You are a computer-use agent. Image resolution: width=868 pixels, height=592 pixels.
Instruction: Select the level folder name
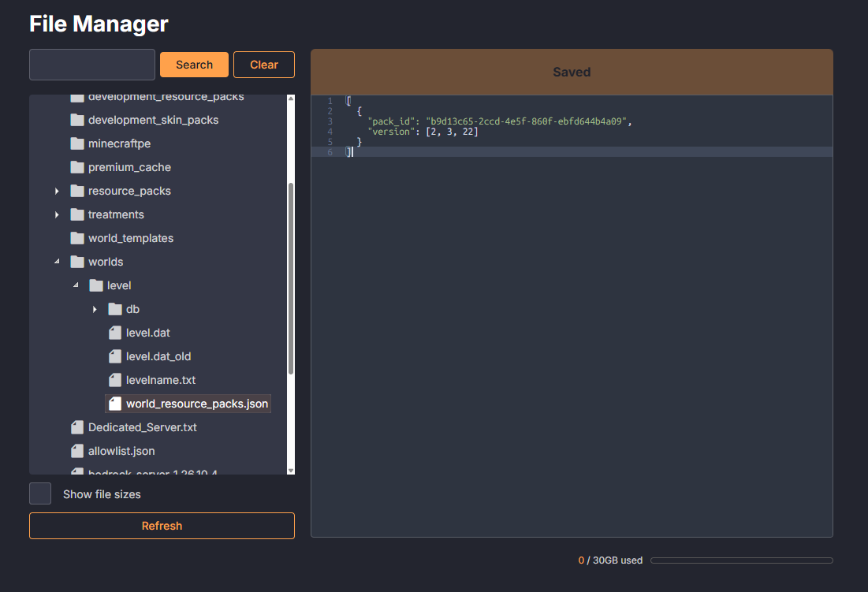(x=119, y=285)
